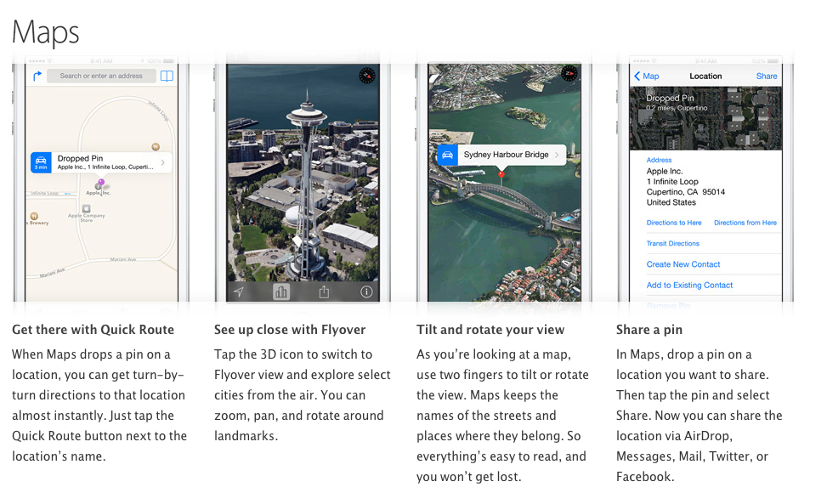Go back using the Map chevron
827x504 pixels.
646,76
